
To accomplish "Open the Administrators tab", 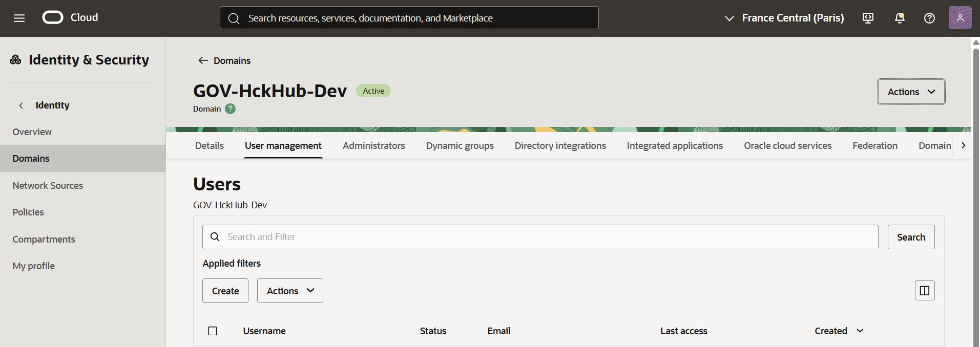I will [x=374, y=146].
